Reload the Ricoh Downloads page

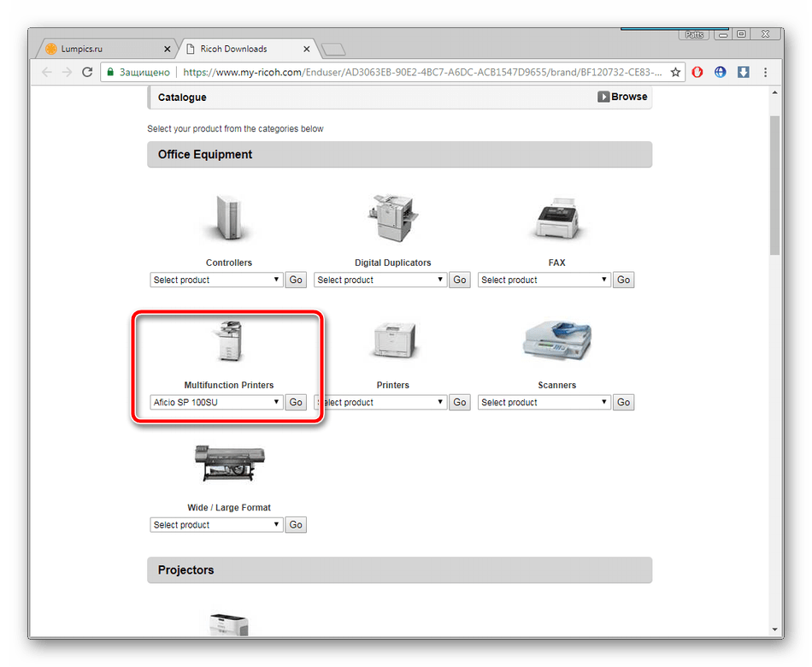pyautogui.click(x=87, y=73)
